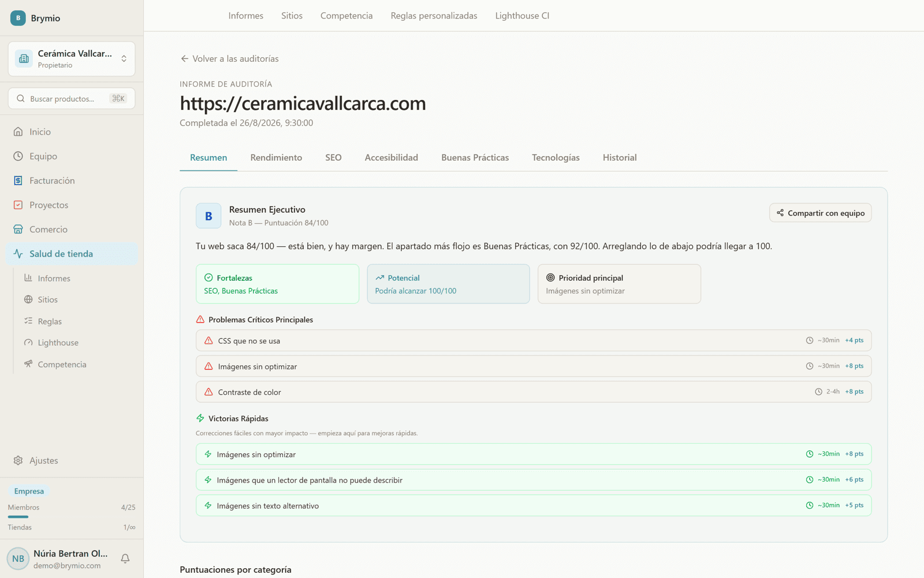This screenshot has width=924, height=578.
Task: Open the Contraste de color issue
Action: [534, 392]
